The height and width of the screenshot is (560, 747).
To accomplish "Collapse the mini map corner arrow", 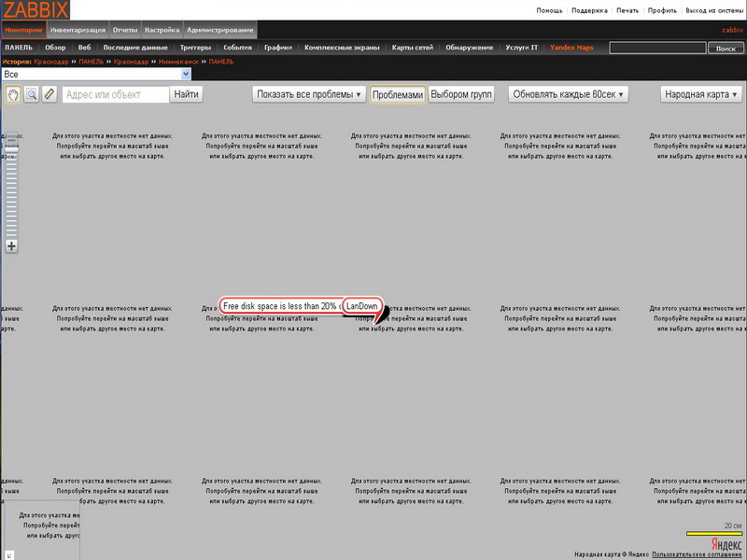I will point(8,554).
